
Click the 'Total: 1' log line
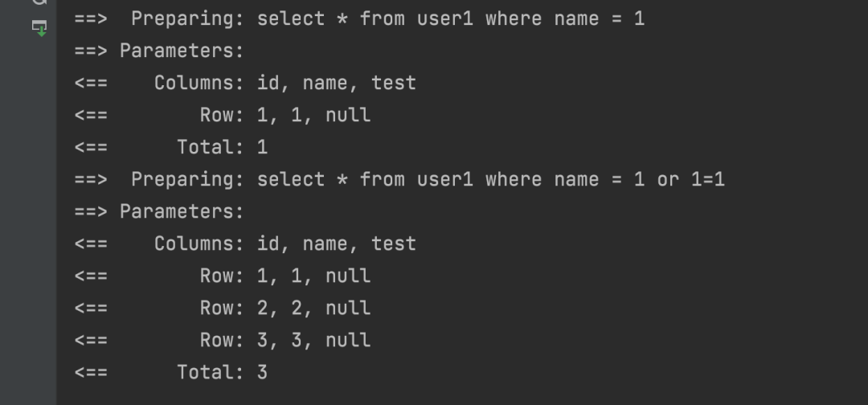171,148
